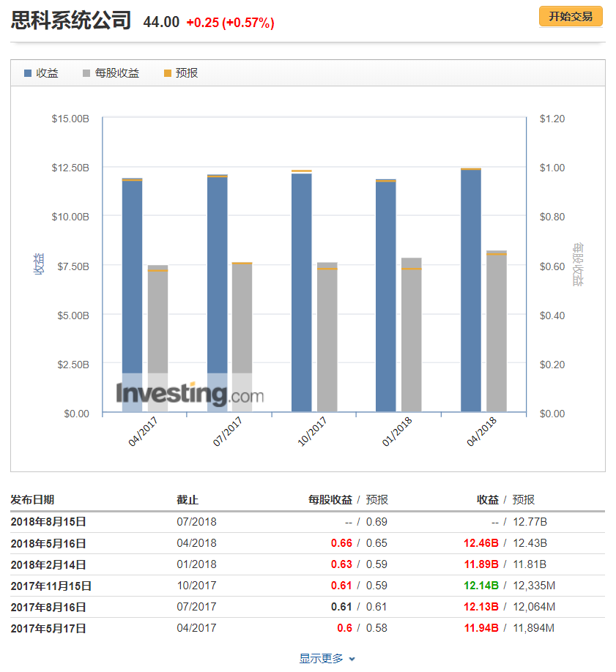Click the revenue value 12.13B
Image resolution: width=616 pixels, height=672 pixels.
coord(481,607)
